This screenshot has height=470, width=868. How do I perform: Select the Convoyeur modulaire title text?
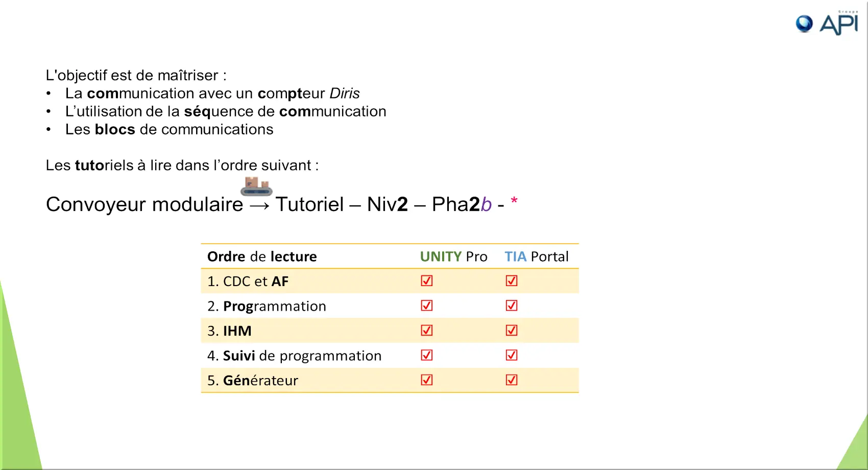[144, 204]
